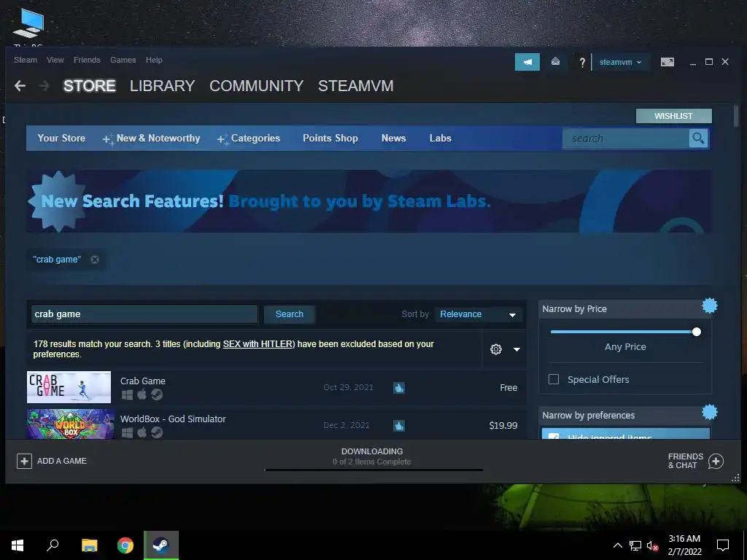Switch to COMMUNITY tab
Screen dimensions: 747x560
coord(256,86)
